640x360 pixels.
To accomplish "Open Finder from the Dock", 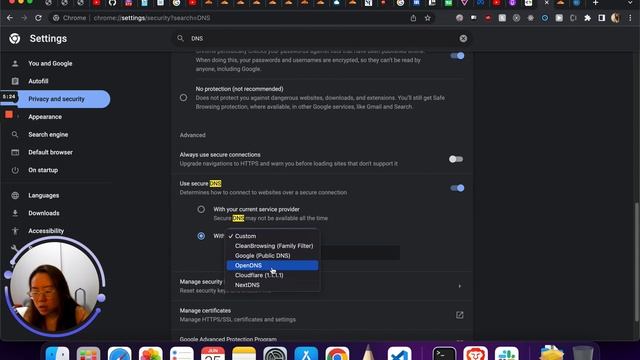I will pyautogui.click(x=57, y=353).
